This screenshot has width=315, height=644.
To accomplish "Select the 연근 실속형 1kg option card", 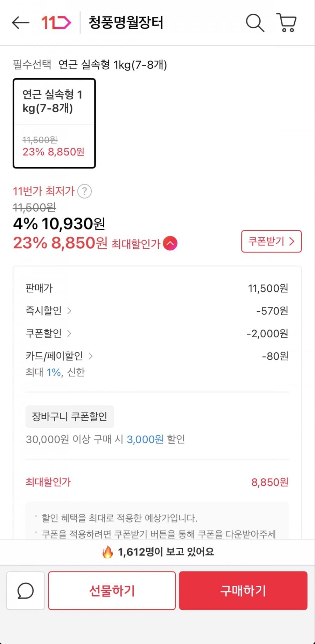I will (54, 123).
